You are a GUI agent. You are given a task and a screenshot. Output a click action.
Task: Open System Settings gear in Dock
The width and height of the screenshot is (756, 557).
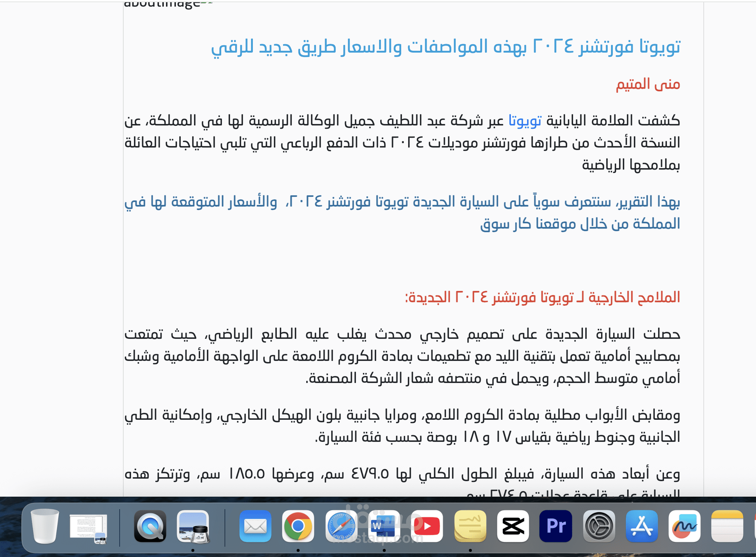coord(599,526)
